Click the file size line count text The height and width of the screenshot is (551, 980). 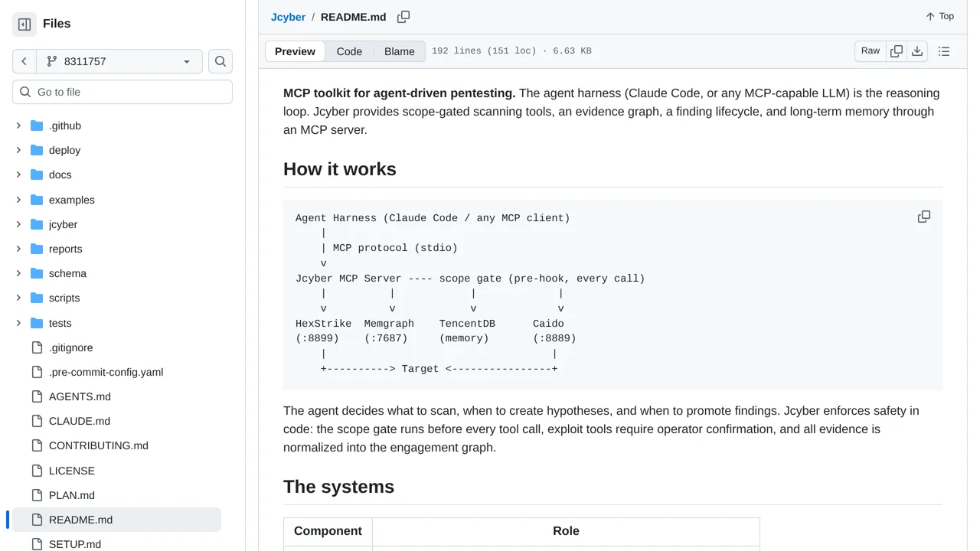tap(511, 51)
